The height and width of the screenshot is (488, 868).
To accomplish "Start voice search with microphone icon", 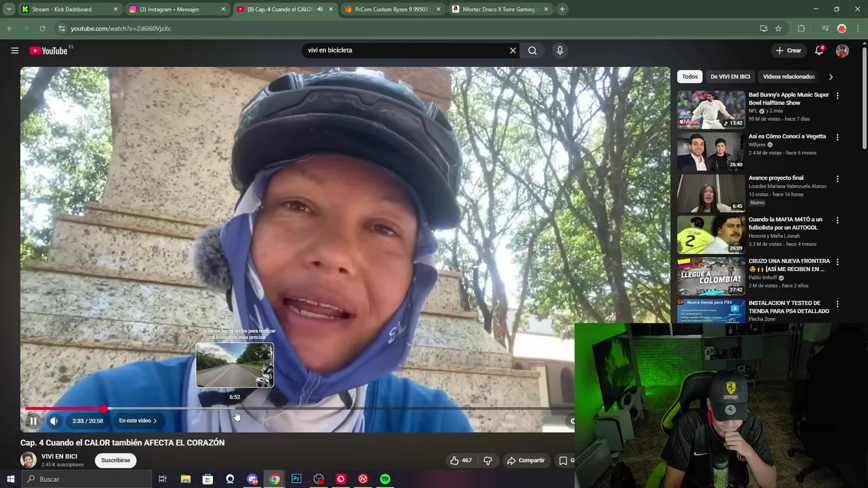I will 559,50.
